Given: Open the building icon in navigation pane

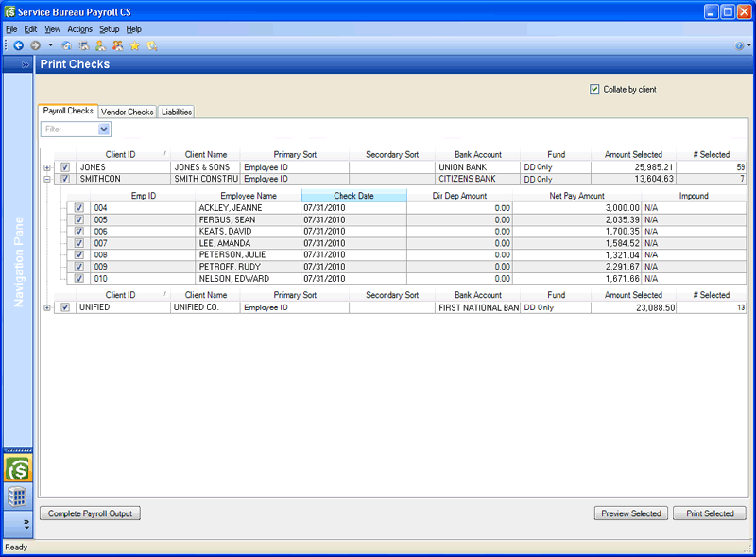Looking at the screenshot, I should (18, 497).
